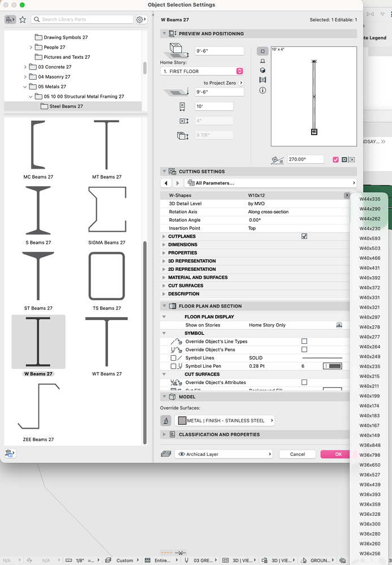Select 04 Masonry 27 folder
Image resolution: width=392 pixels, height=565 pixels.
[54, 77]
